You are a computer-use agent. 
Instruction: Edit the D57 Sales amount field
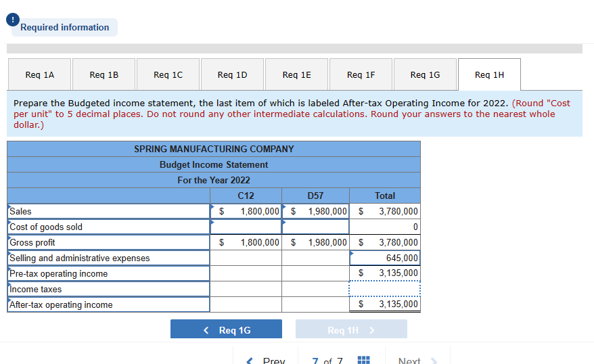[315, 211]
